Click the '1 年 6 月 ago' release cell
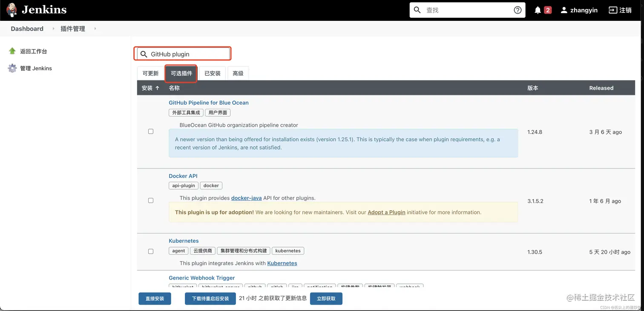This screenshot has height=311, width=644. (x=605, y=201)
